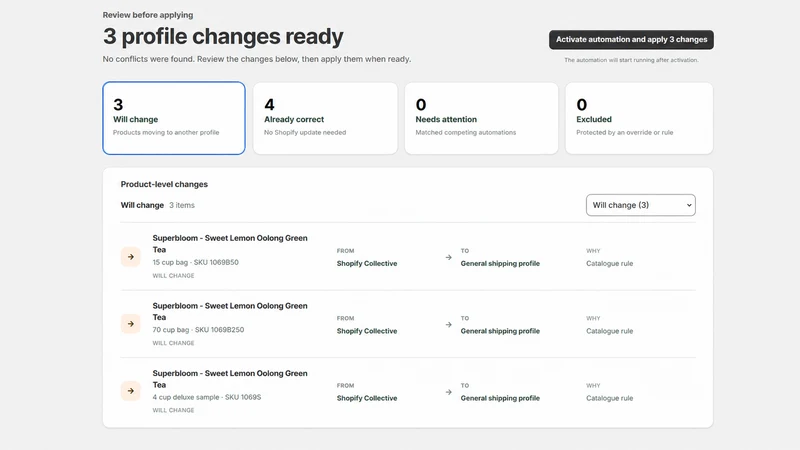Click text '4 cup deluxe sample · SKU 1069S'
This screenshot has height=450, width=800.
(x=207, y=397)
